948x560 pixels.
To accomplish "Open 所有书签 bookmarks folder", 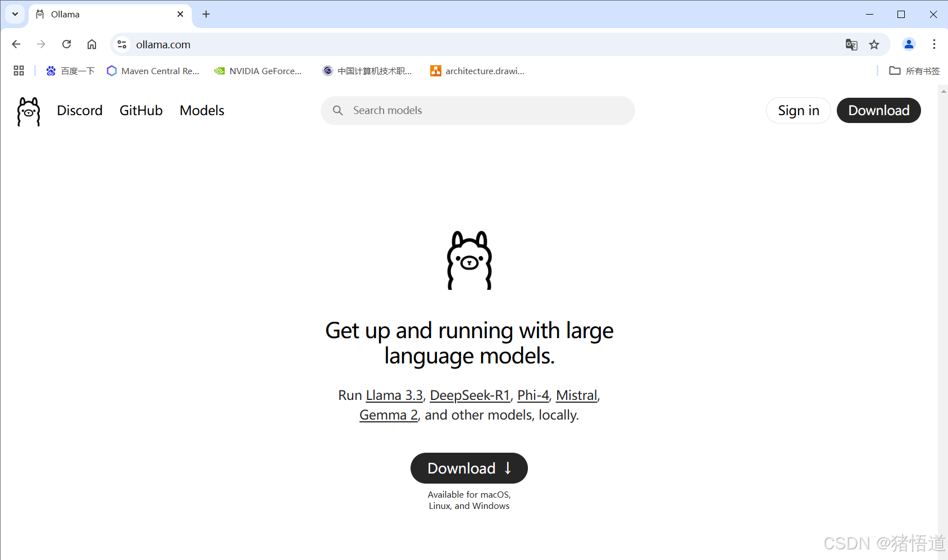I will point(915,71).
